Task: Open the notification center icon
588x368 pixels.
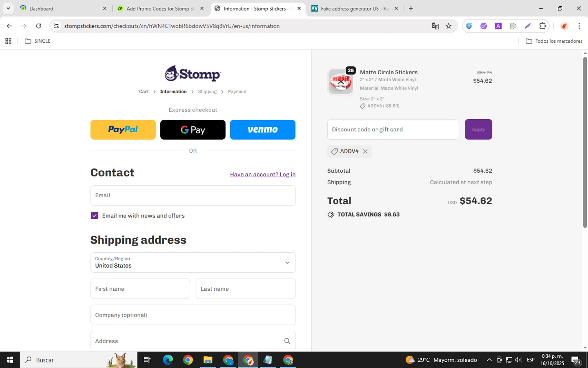Action: [575, 360]
